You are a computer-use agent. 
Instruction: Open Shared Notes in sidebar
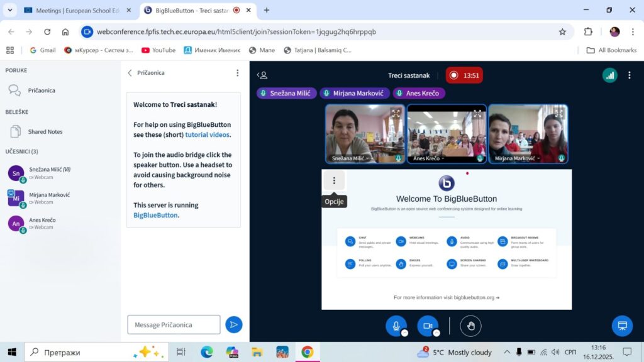45,132
